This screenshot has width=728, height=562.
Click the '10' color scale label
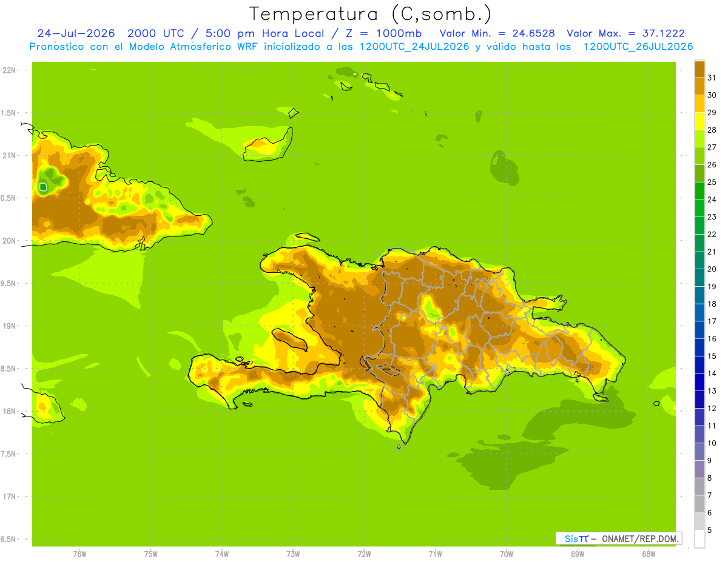pyautogui.click(x=712, y=443)
